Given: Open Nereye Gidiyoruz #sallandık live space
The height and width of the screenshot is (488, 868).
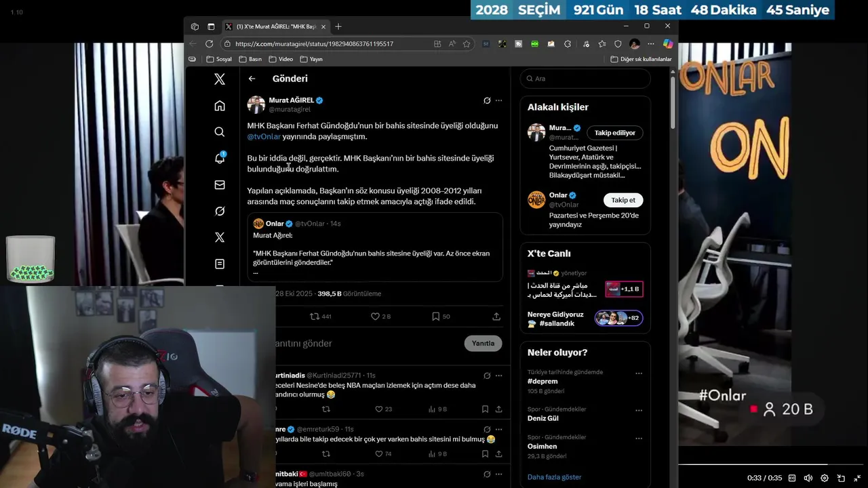Looking at the screenshot, I should (585, 319).
